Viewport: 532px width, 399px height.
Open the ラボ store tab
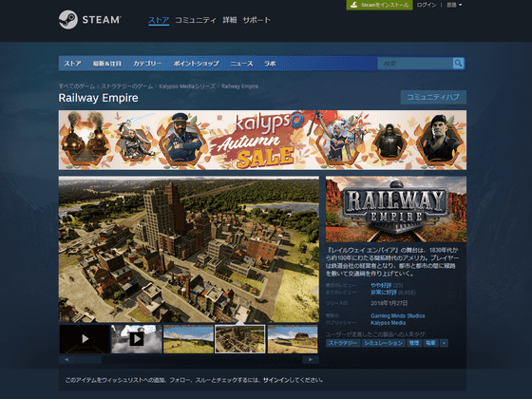pyautogui.click(x=270, y=64)
